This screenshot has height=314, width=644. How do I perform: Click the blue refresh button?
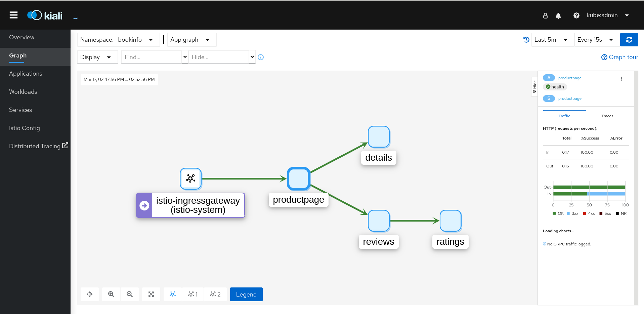(x=629, y=40)
